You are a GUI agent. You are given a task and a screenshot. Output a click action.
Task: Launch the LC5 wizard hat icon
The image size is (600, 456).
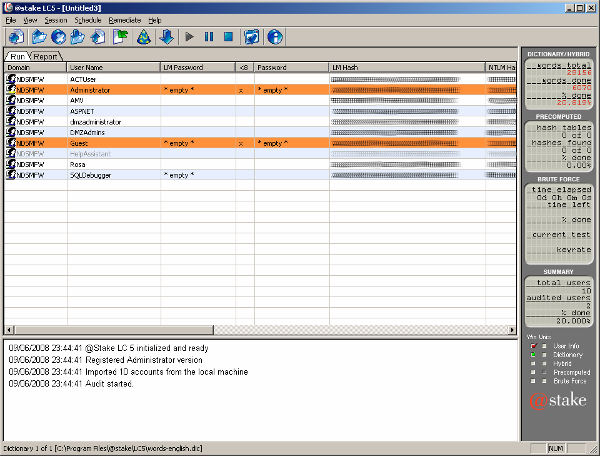coord(144,37)
